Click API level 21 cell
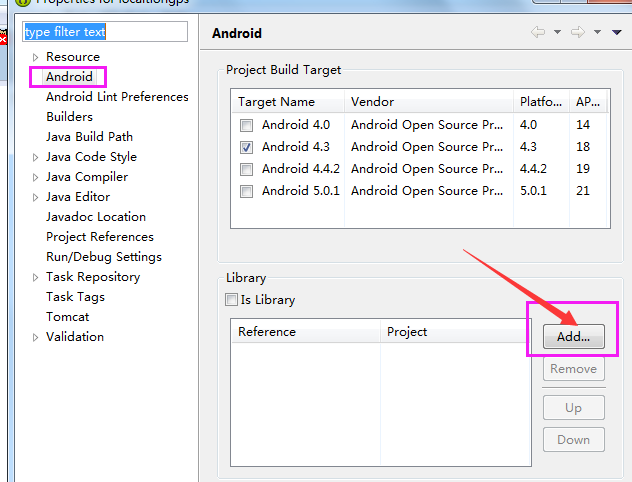The width and height of the screenshot is (632, 482). click(583, 190)
